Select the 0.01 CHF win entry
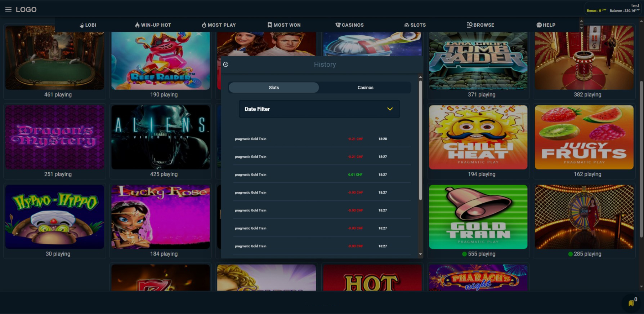Viewport: 644px width, 314px height. pyautogui.click(x=322, y=174)
